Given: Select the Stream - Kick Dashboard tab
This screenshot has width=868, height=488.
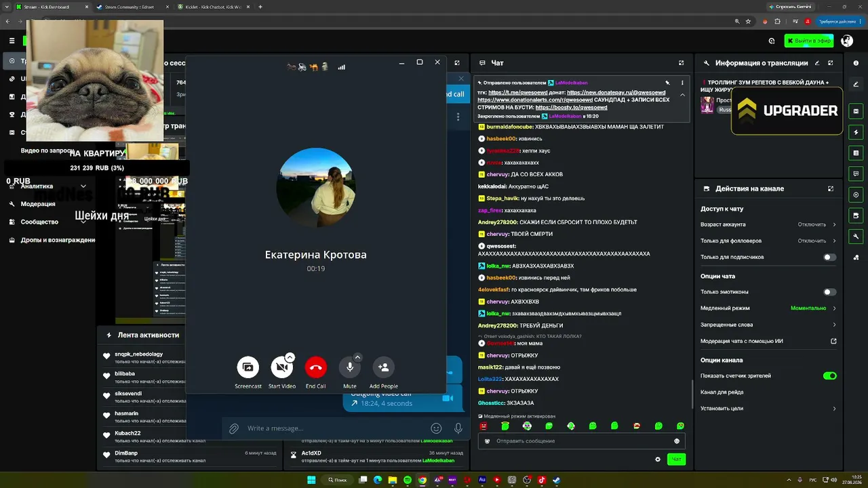Looking at the screenshot, I should click(52, 7).
